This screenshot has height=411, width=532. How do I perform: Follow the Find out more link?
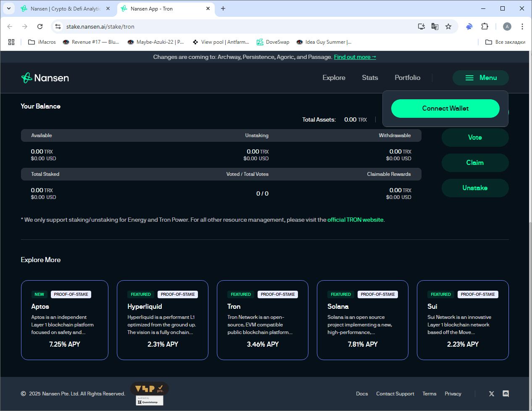tap(355, 57)
